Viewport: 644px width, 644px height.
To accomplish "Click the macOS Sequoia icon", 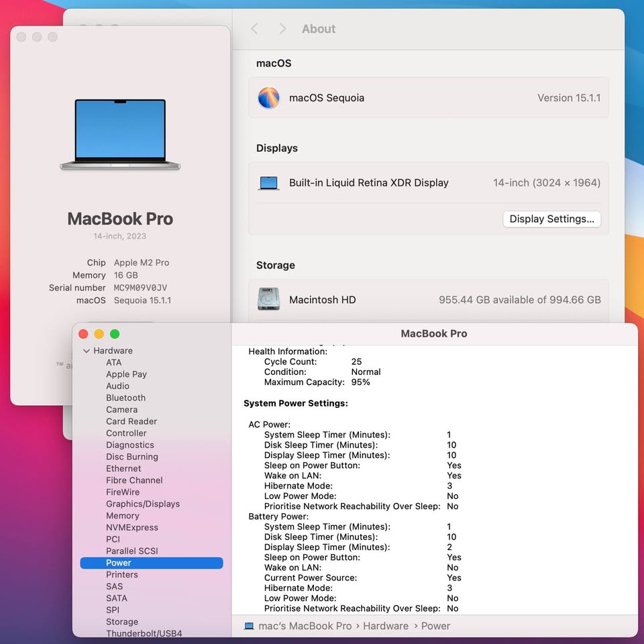I will tap(268, 98).
